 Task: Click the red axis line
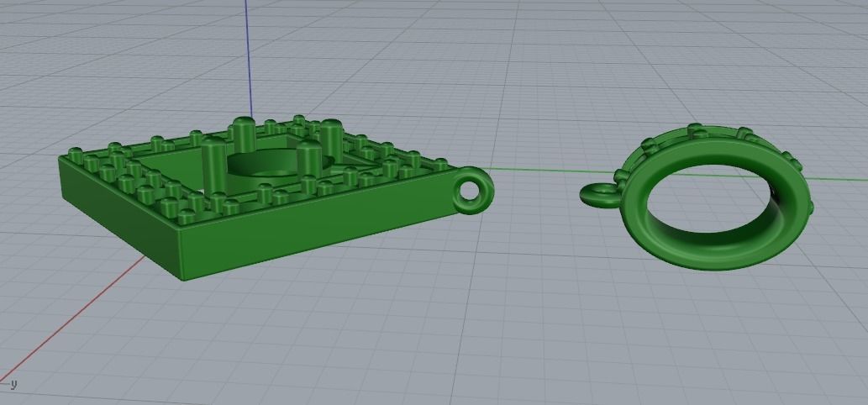click(72, 320)
